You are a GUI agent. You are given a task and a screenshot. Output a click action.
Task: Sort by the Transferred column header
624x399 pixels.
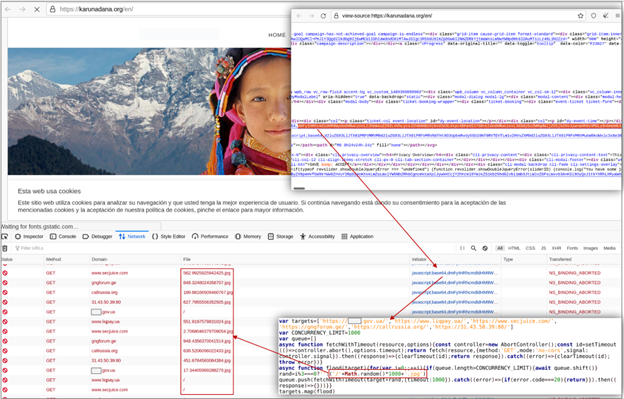(x=560, y=259)
